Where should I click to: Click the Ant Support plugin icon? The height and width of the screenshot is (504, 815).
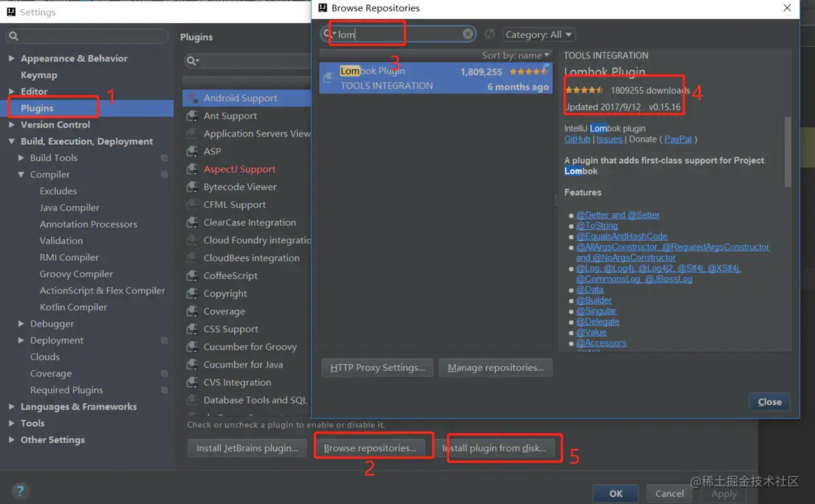[192, 116]
